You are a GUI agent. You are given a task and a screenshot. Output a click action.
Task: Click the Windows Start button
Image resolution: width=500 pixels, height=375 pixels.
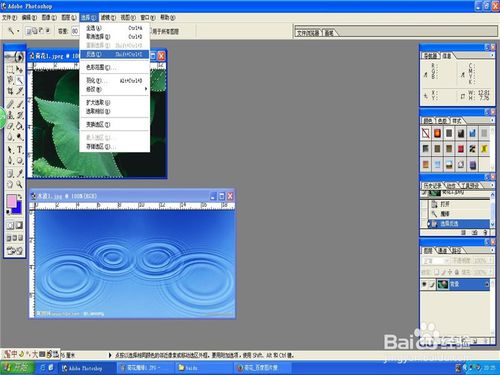[17, 368]
